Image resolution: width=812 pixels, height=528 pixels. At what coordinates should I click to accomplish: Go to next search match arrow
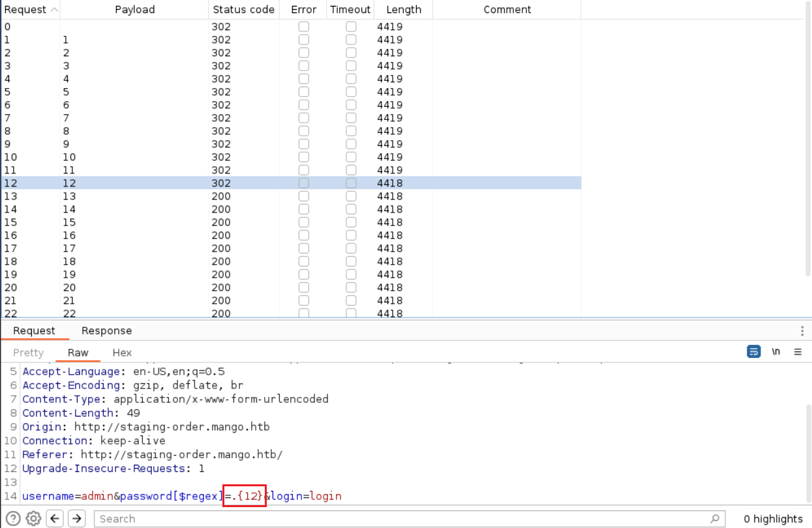[77, 519]
